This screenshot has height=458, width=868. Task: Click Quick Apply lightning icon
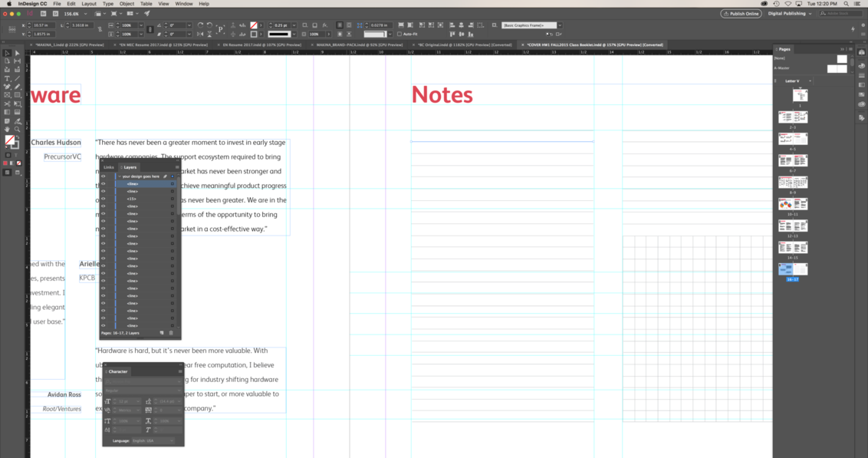tap(853, 29)
